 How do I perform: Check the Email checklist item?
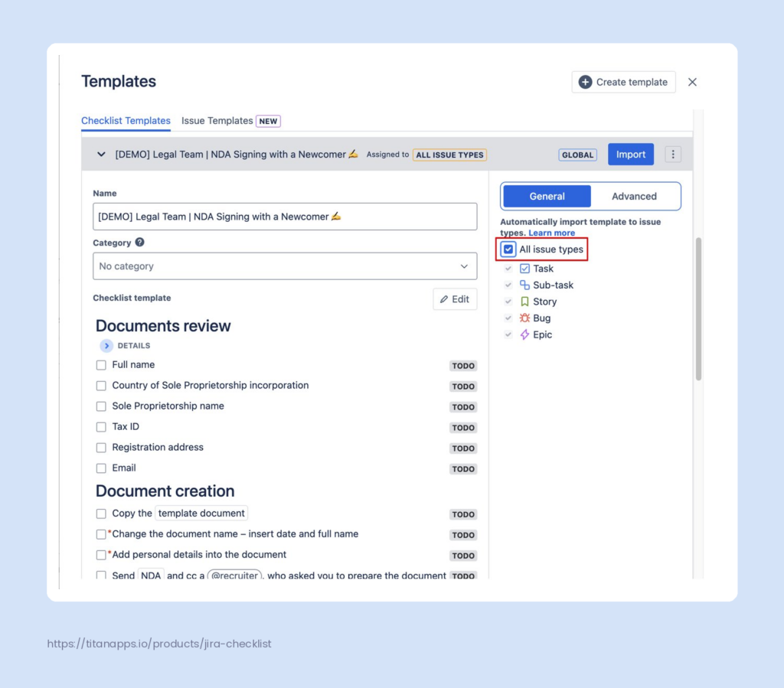(101, 468)
